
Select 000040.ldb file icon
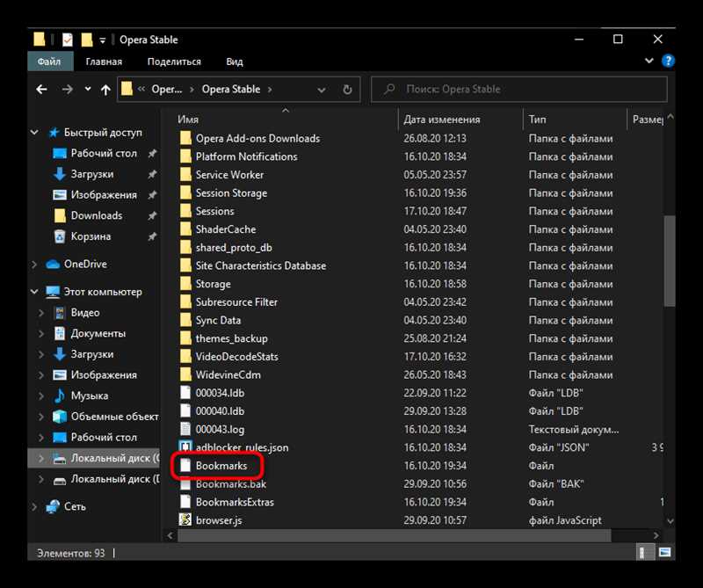pos(185,410)
